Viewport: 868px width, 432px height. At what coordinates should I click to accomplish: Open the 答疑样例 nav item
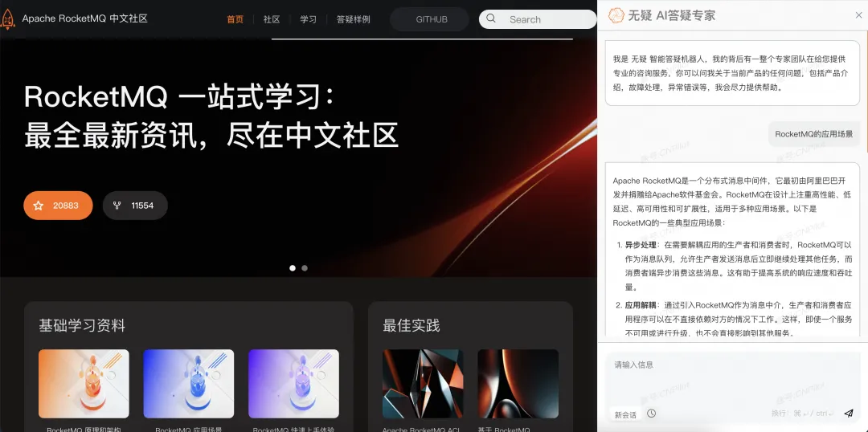click(353, 19)
